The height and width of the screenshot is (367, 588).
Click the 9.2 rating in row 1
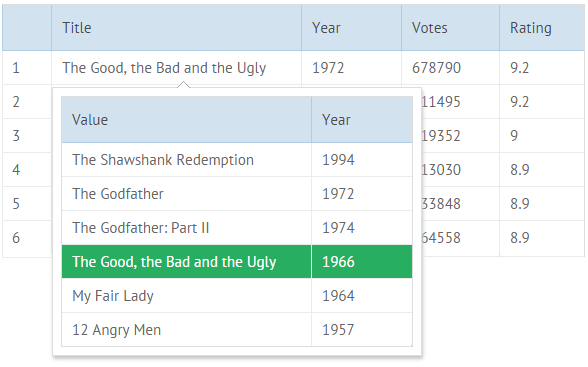pos(542,68)
